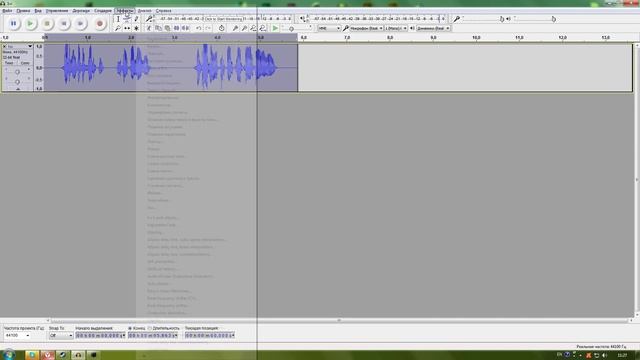The height and width of the screenshot is (360, 640).
Task: Click the Pause transport button
Action: pyautogui.click(x=13, y=24)
